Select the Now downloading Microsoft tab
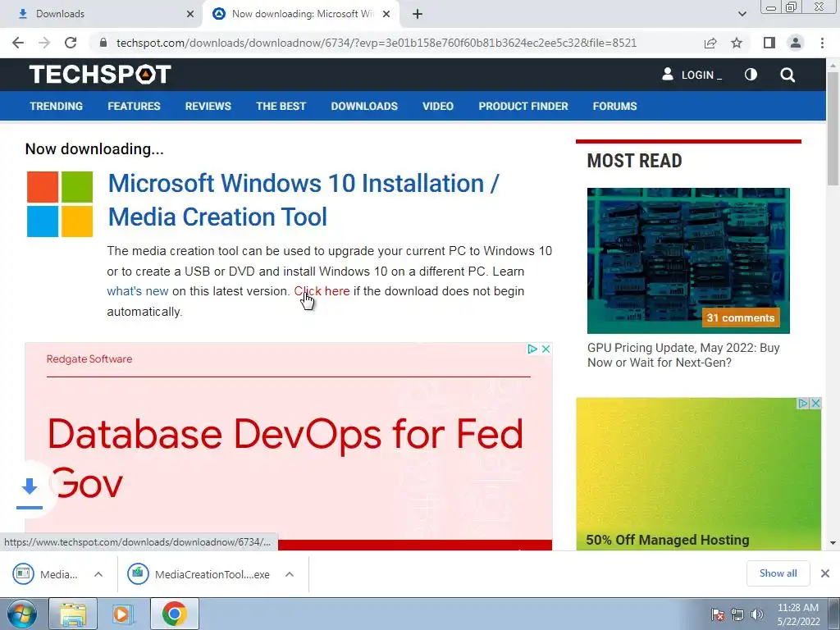The width and height of the screenshot is (840, 630). (x=302, y=14)
